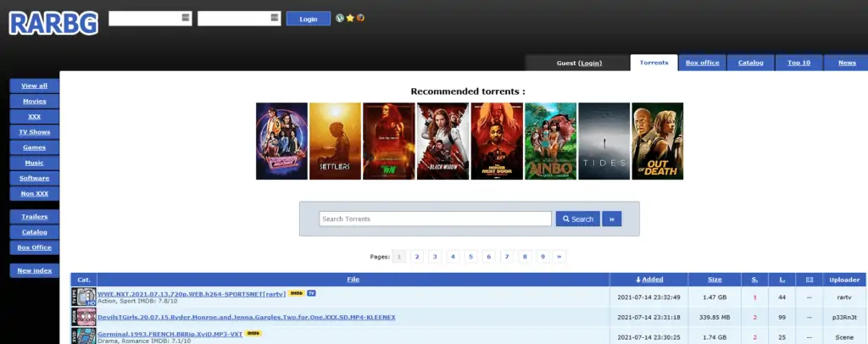Open the Out of Death poster
868x344 pixels.
click(x=658, y=141)
